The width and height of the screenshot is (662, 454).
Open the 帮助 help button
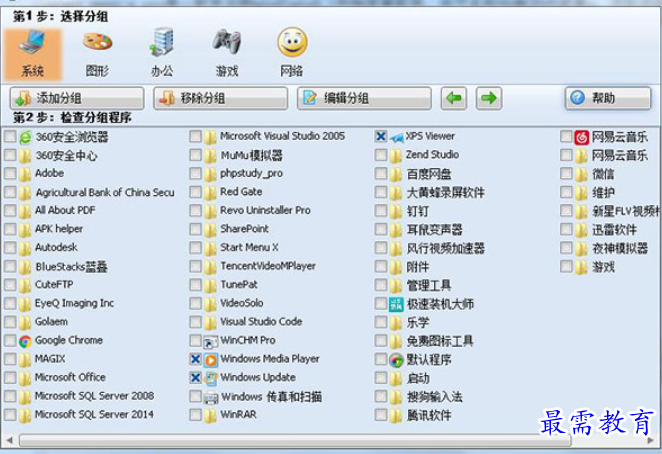pos(608,98)
